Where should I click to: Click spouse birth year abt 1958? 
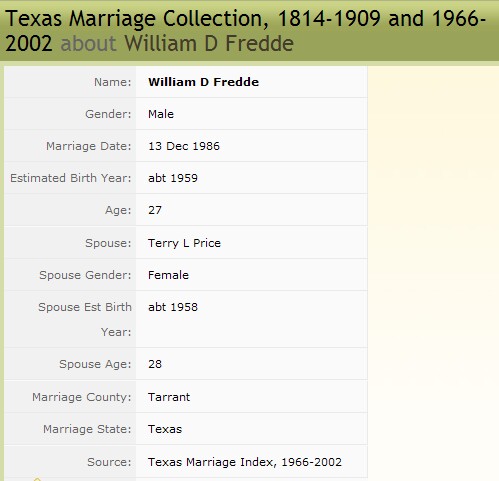coord(173,307)
